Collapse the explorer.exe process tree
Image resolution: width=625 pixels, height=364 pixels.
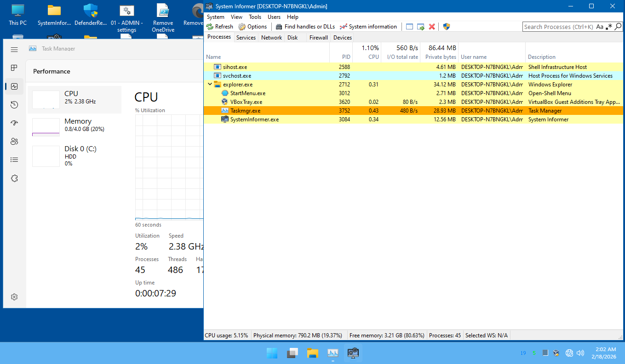point(210,85)
